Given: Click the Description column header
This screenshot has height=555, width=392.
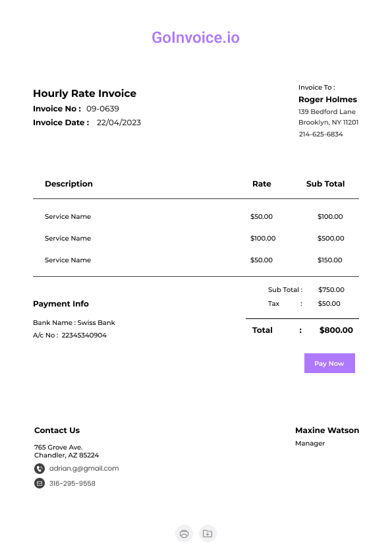Looking at the screenshot, I should pos(69,184).
